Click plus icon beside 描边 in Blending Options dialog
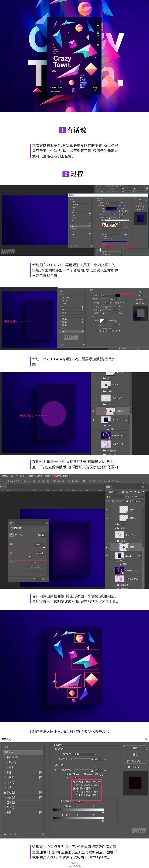 point(41,773)
